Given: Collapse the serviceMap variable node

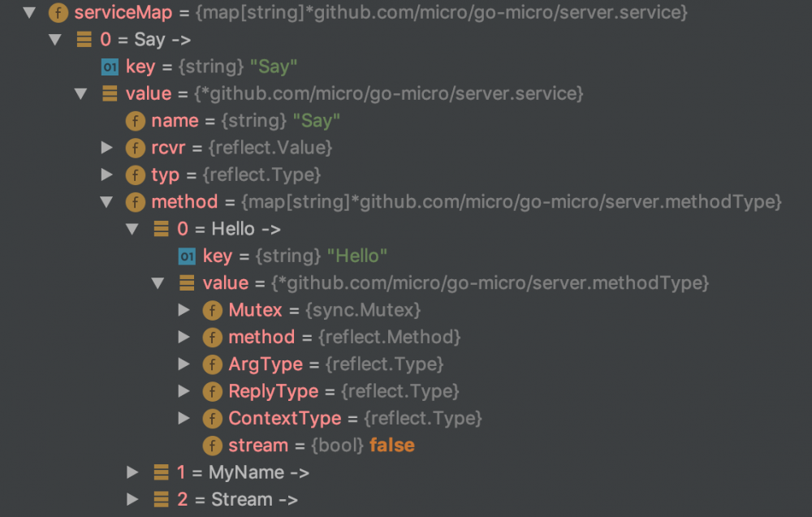Looking at the screenshot, I should pos(30,13).
